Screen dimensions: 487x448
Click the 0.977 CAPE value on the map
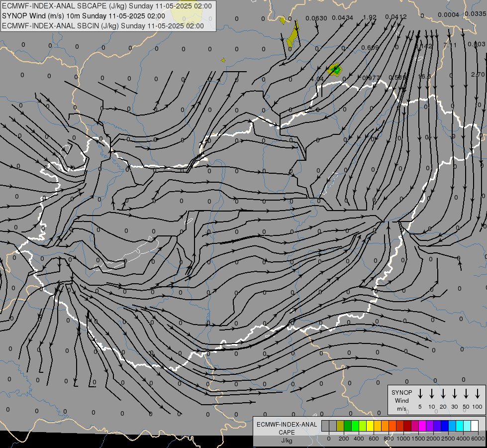[371, 78]
